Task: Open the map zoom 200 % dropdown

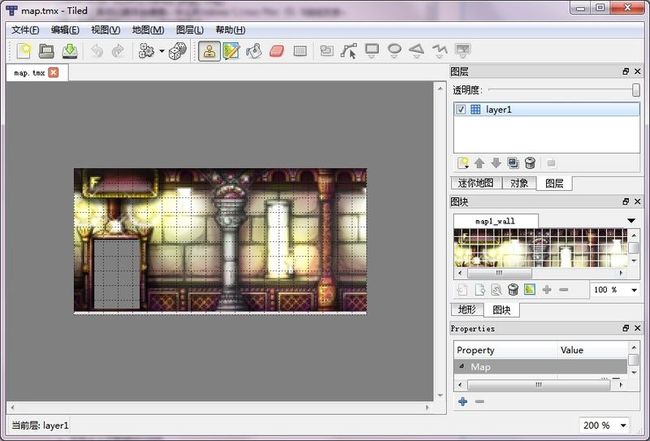Action: (x=623, y=426)
